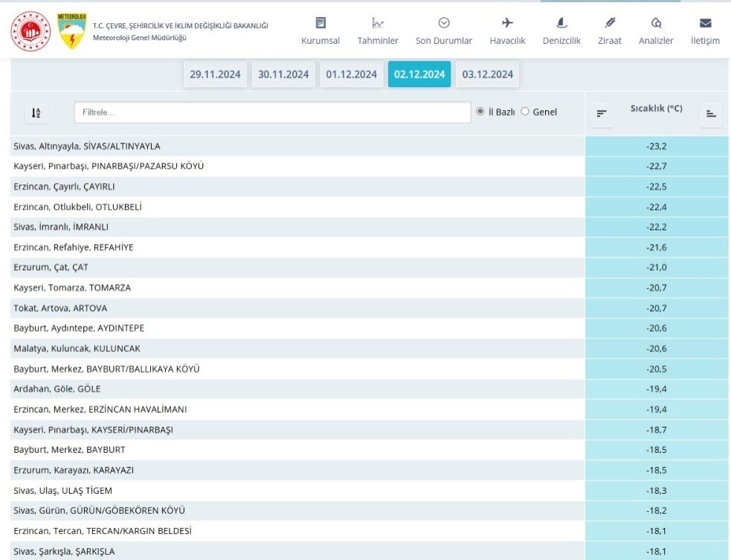Select the 30.11.2024 date button
Image resolution: width=731 pixels, height=560 pixels.
click(x=283, y=74)
